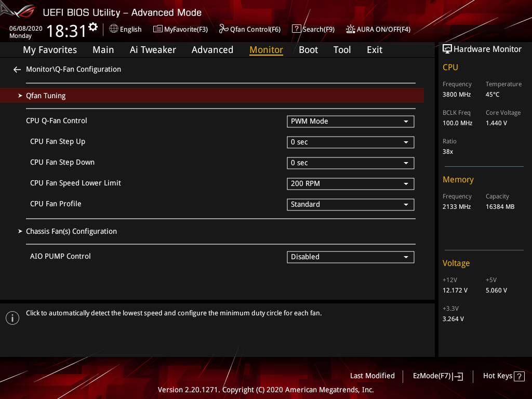The image size is (532, 399).
Task: Click +5V reading 5.060 V
Action: click(x=496, y=290)
